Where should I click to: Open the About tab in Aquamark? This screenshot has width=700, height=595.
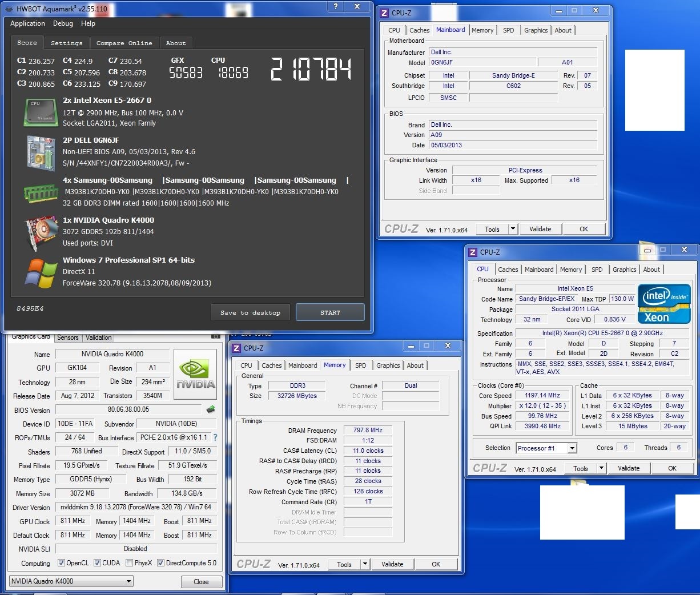coord(176,43)
